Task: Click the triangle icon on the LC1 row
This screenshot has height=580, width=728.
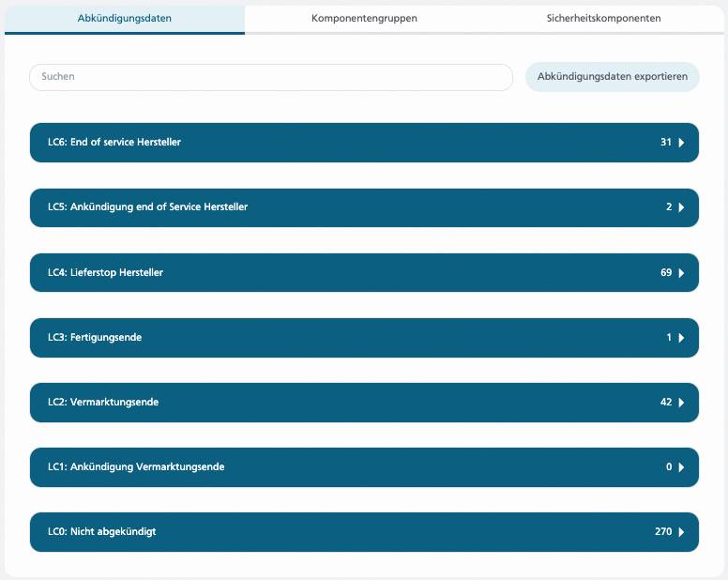Action: tap(681, 467)
